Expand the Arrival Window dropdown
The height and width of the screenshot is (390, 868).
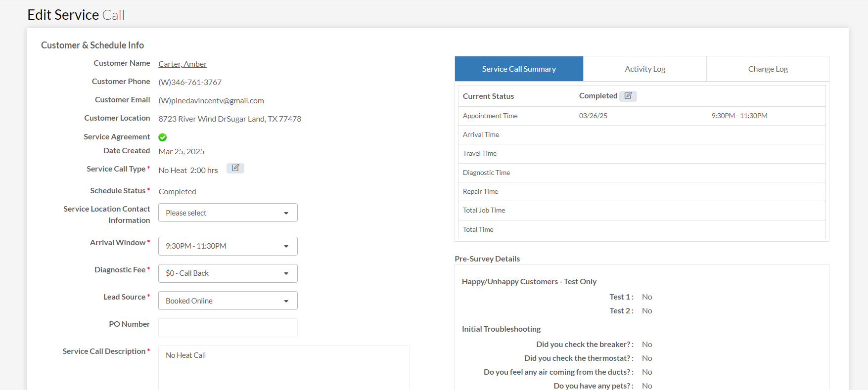[x=228, y=246]
